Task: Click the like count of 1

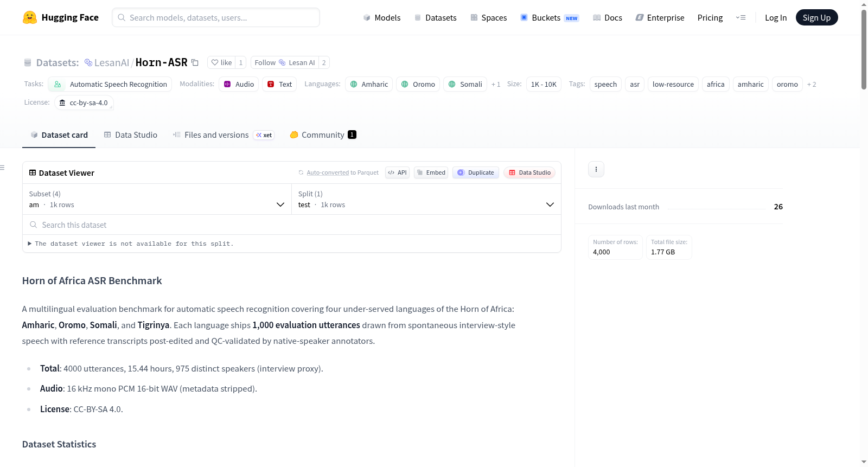Action: coord(241,62)
